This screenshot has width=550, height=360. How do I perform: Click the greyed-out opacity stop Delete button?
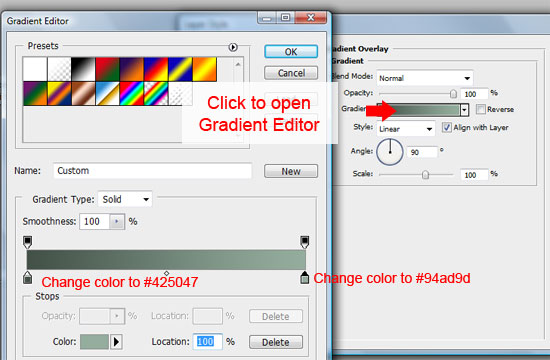tap(276, 316)
